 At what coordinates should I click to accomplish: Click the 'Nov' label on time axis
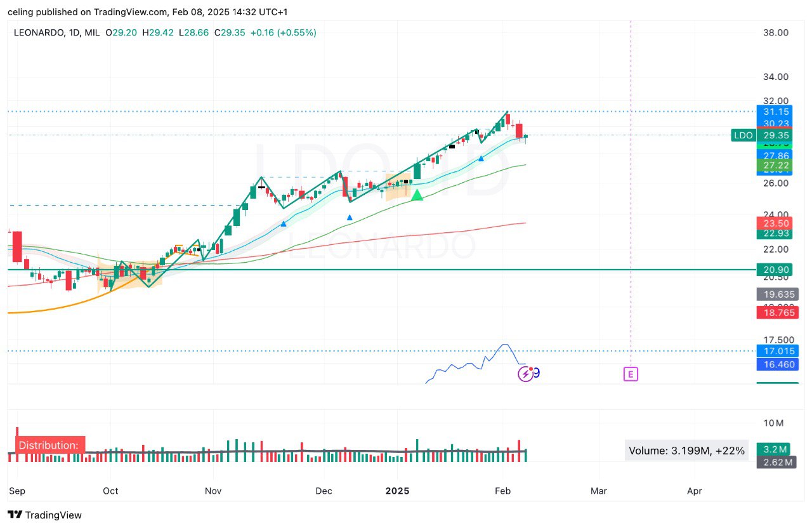(213, 491)
